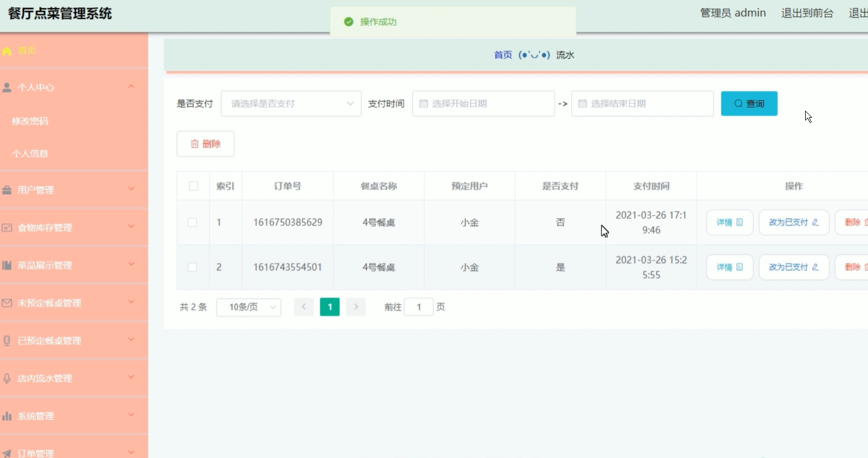Viewport: 868px width, 458px height.
Task: Click the home icon beside 首页
Action: 7,51
